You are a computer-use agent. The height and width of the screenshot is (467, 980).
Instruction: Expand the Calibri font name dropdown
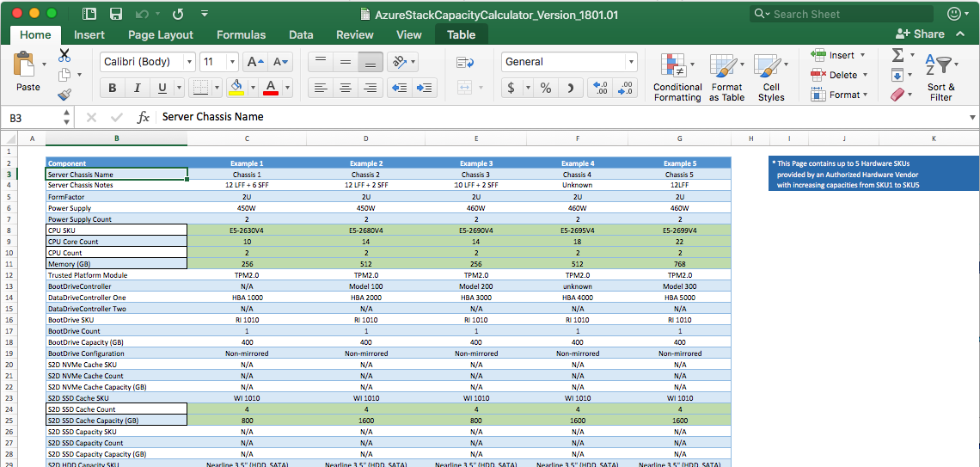pos(188,62)
